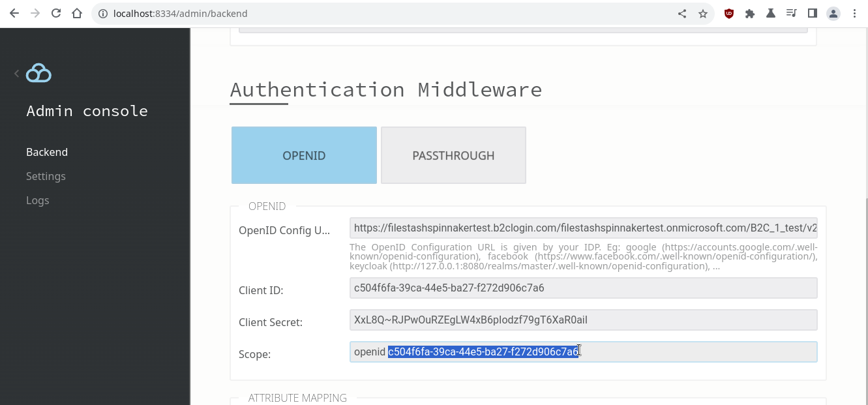Click the OpenID Config URL field
The height and width of the screenshot is (405, 868).
[583, 228]
